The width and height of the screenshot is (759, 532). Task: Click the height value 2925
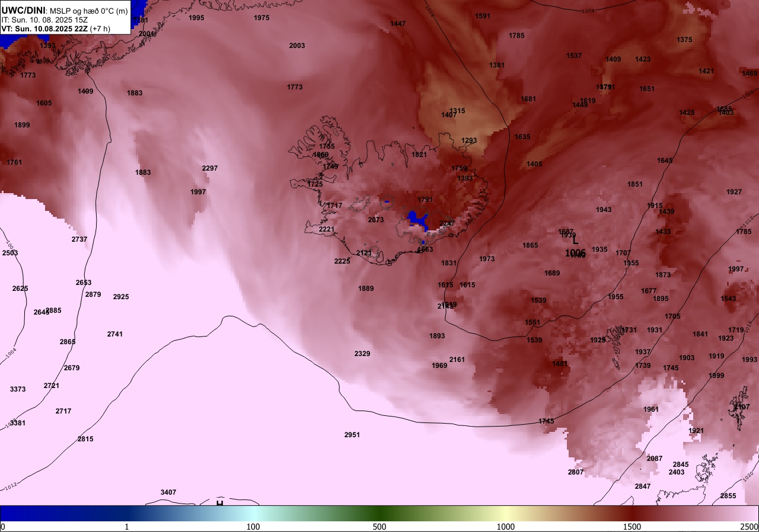121,297
